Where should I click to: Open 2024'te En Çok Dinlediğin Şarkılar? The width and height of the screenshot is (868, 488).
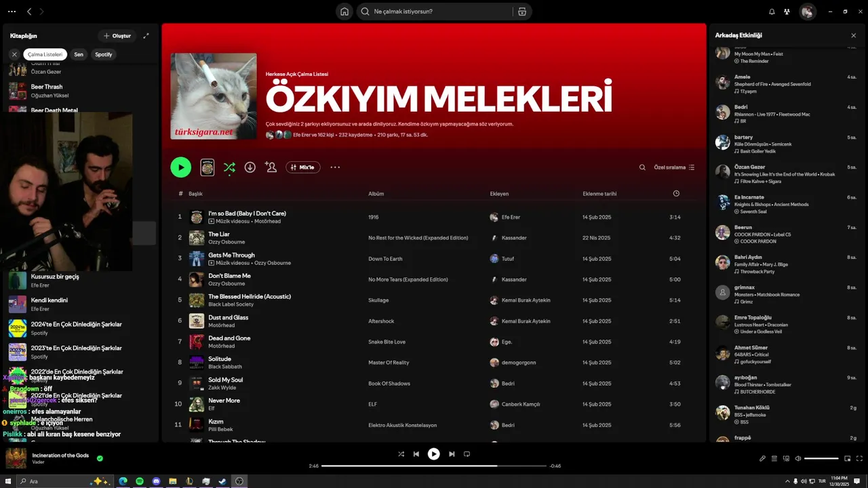[x=81, y=328]
